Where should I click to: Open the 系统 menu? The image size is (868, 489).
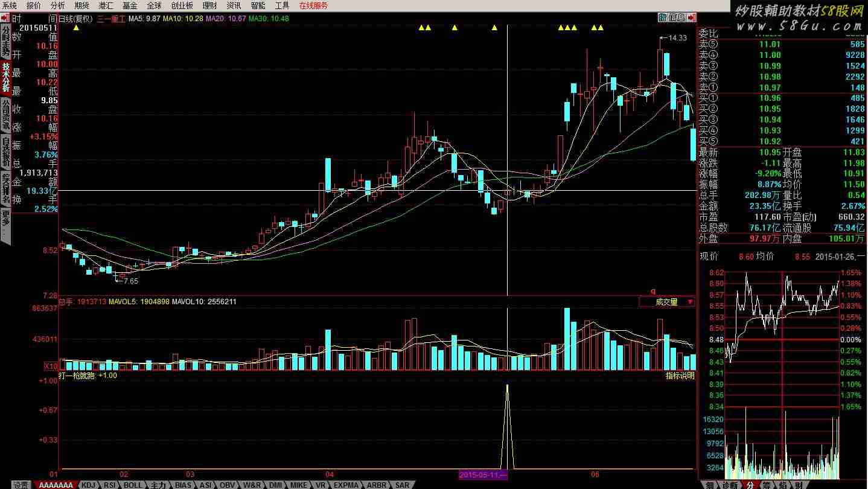point(10,5)
